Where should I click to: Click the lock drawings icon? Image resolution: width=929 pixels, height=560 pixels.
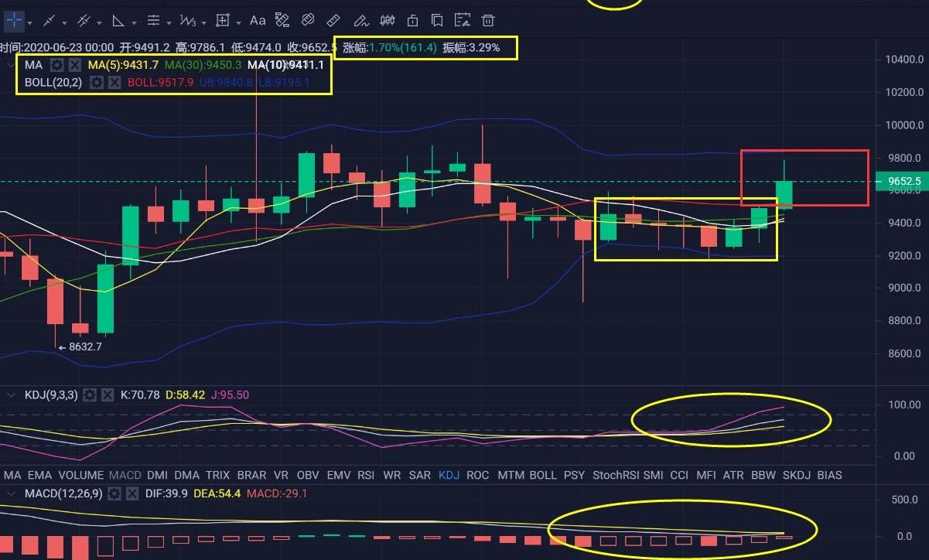click(x=413, y=20)
